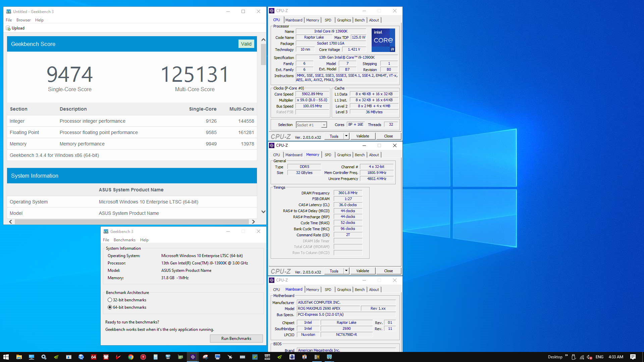Click Validate in Memory CPU-Z window
Screen dimensions: 644x362
pos(363,271)
